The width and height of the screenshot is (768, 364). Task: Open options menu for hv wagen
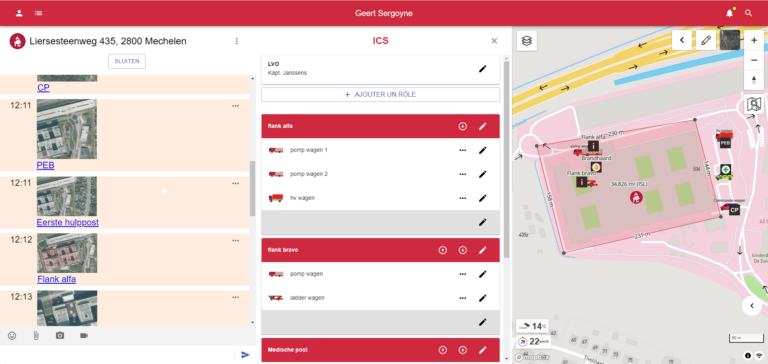point(462,198)
